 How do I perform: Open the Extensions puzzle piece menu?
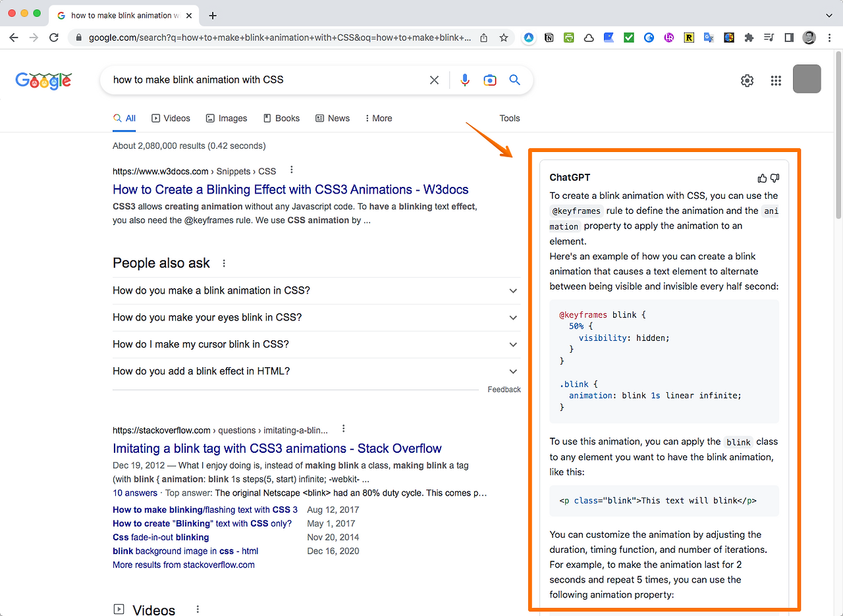[x=749, y=38]
